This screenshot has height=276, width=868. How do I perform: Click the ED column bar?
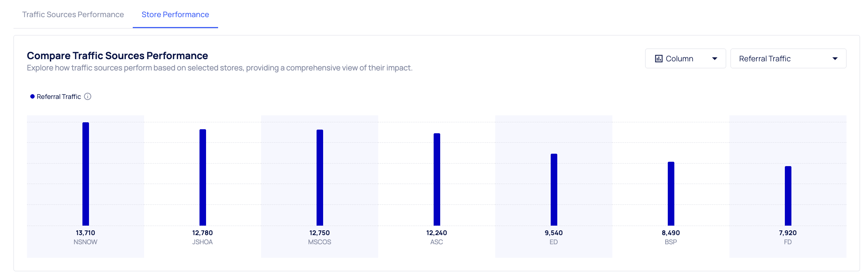click(x=554, y=189)
